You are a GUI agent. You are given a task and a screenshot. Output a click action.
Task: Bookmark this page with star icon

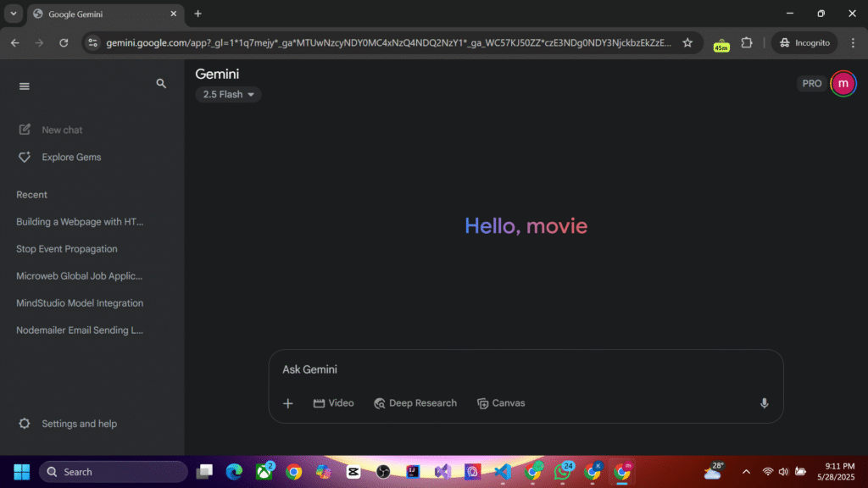pyautogui.click(x=687, y=42)
